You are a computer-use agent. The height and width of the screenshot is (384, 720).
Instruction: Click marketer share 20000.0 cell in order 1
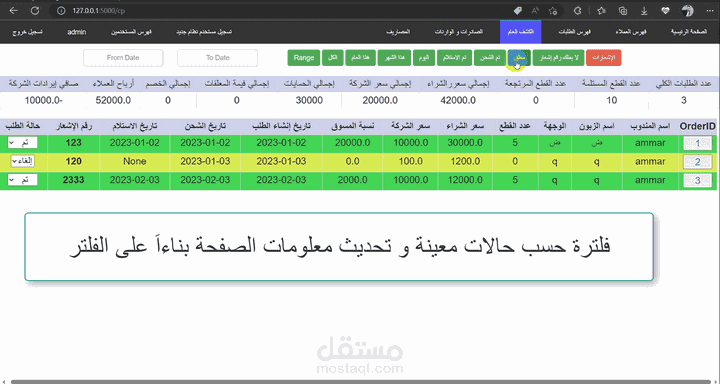click(352, 143)
